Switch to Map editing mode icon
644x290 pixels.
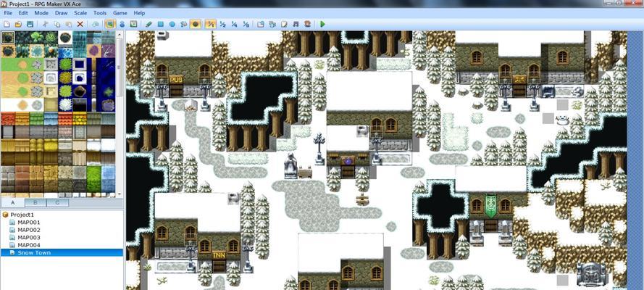tap(109, 24)
